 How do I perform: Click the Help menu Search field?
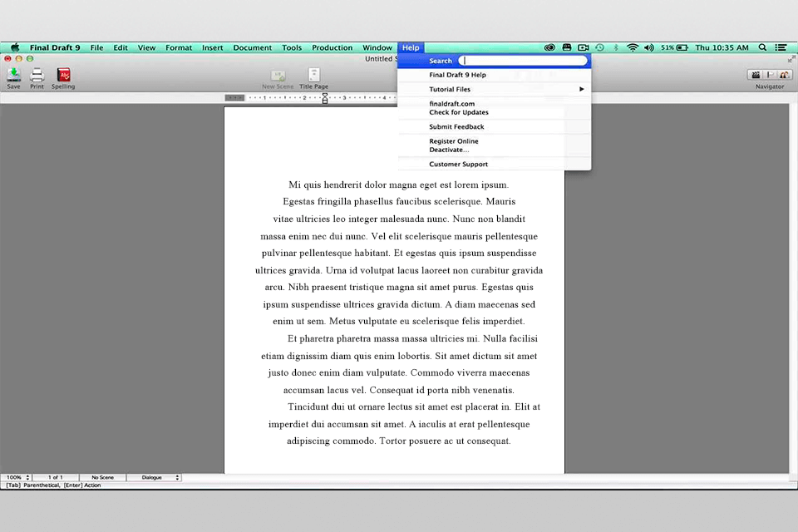(523, 61)
